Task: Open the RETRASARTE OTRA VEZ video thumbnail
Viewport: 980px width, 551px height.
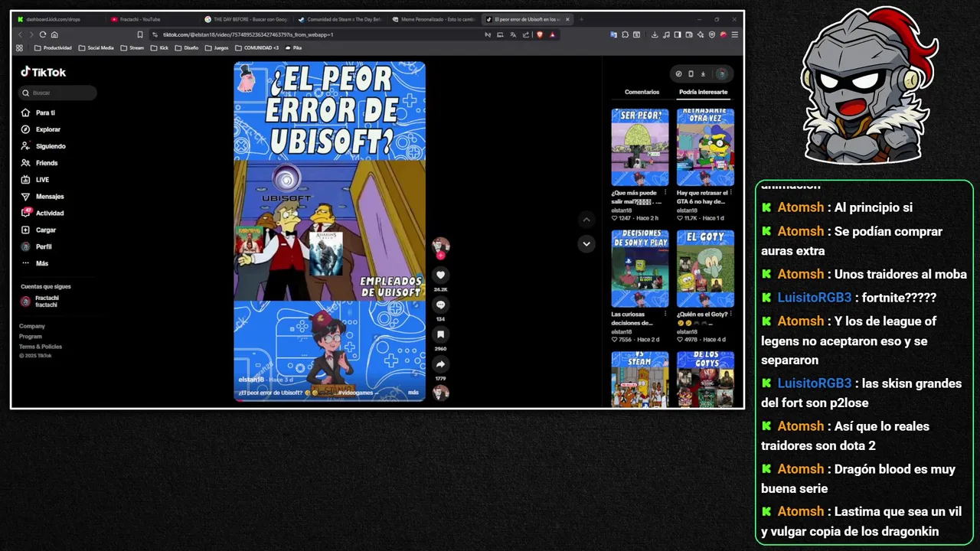Action: (x=705, y=147)
